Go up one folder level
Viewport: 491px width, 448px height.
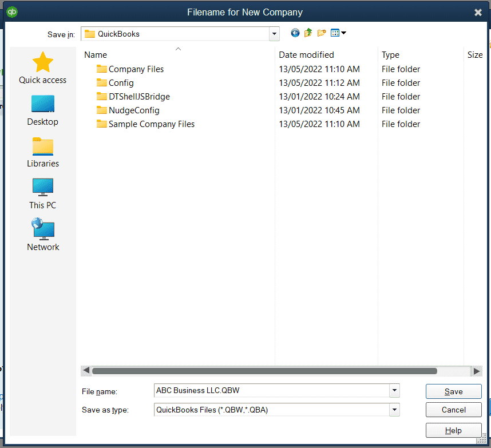308,33
